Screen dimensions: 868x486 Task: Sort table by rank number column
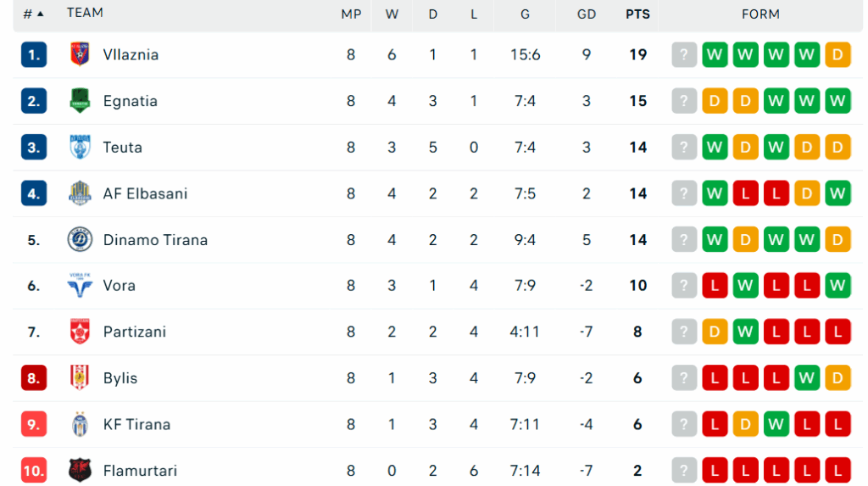tap(33, 14)
